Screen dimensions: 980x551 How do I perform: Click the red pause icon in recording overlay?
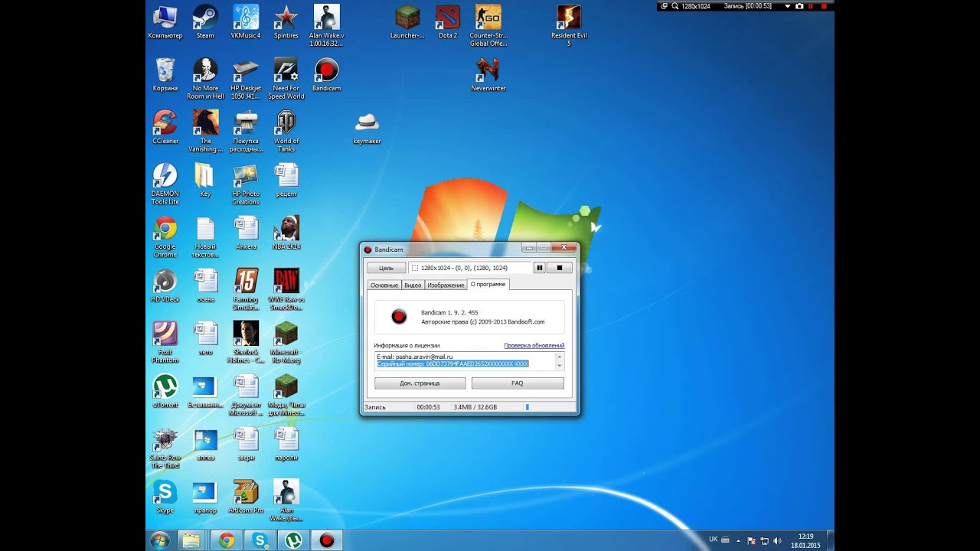(x=811, y=6)
